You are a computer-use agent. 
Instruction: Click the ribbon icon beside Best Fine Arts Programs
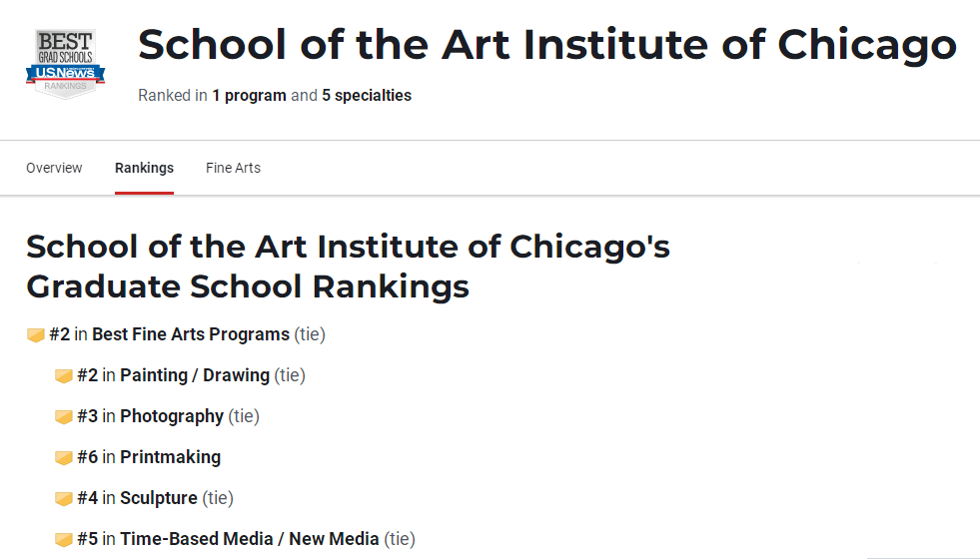(36, 334)
